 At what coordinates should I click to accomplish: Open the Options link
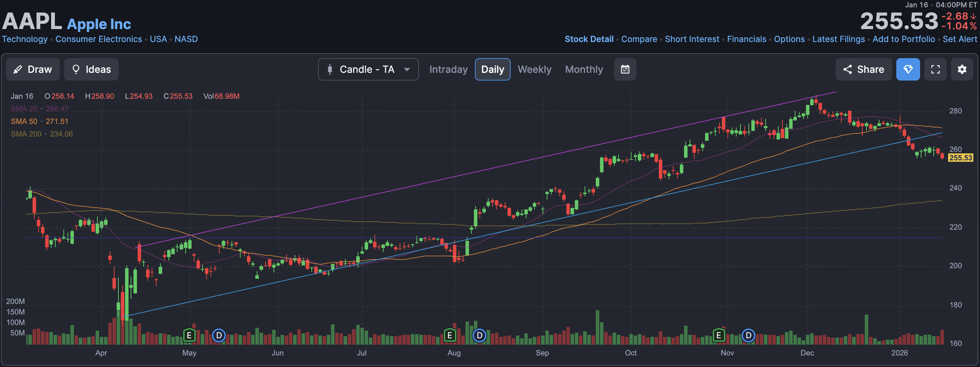point(789,39)
